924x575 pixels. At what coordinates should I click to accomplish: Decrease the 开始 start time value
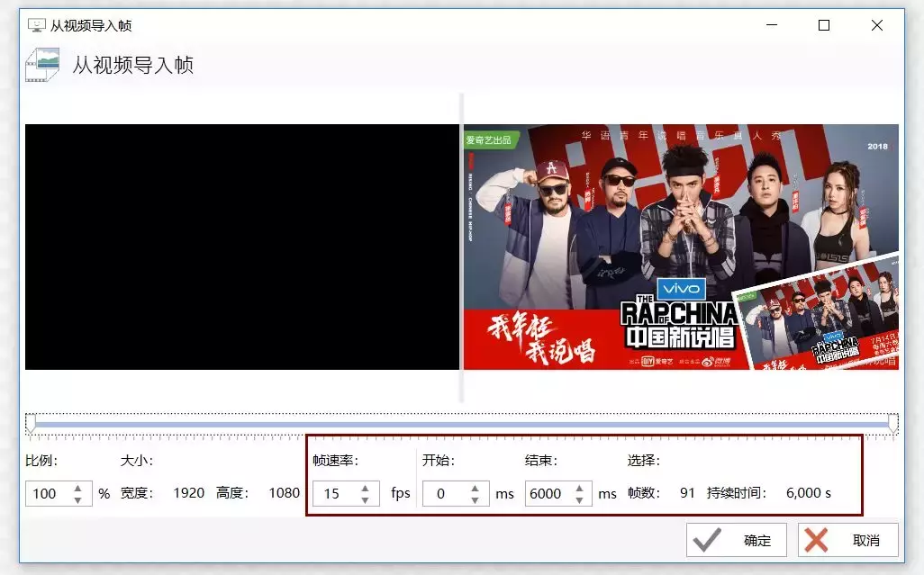pos(475,499)
